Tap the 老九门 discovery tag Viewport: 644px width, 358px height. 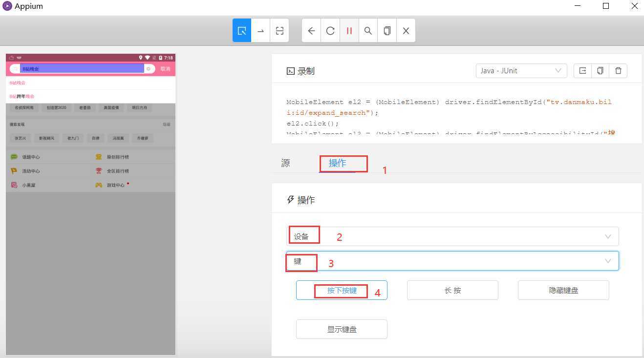pos(73,138)
